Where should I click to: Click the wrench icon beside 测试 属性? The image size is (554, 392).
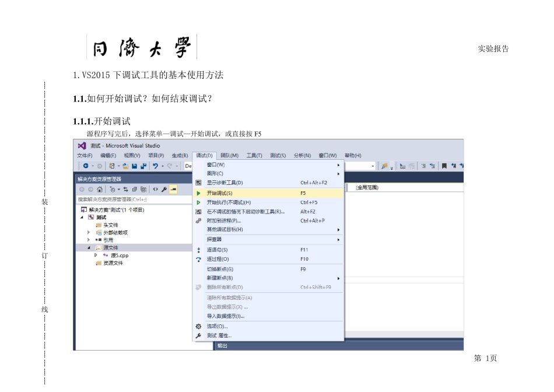(198, 336)
